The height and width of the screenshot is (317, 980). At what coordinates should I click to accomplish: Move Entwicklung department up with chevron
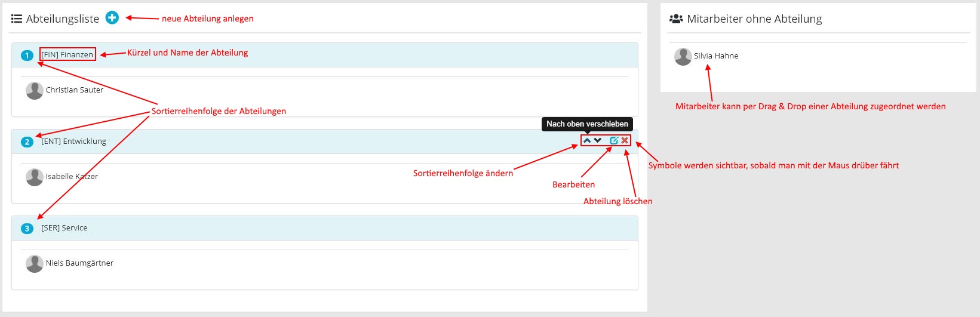pyautogui.click(x=587, y=140)
